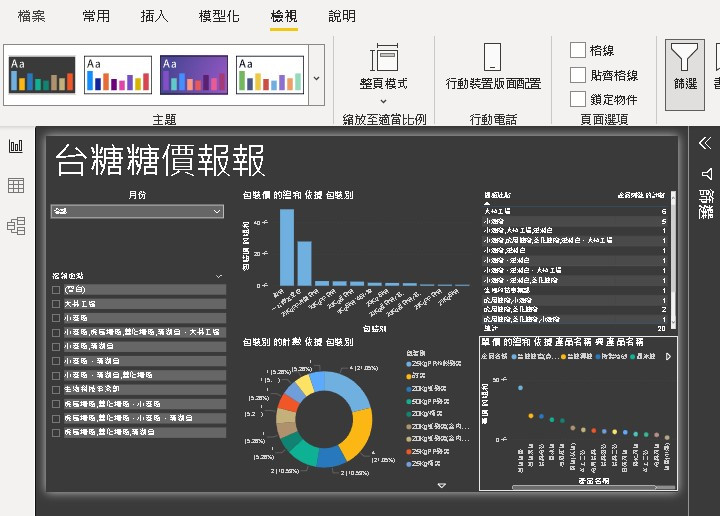The image size is (720, 516).
Task: Select the highest scatter point near 50千
Action: click(x=520, y=388)
